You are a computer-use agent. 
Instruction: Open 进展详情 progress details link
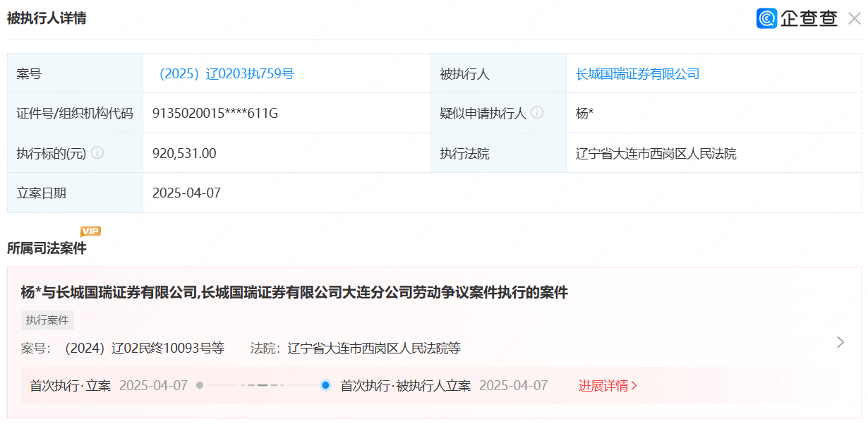(608, 386)
